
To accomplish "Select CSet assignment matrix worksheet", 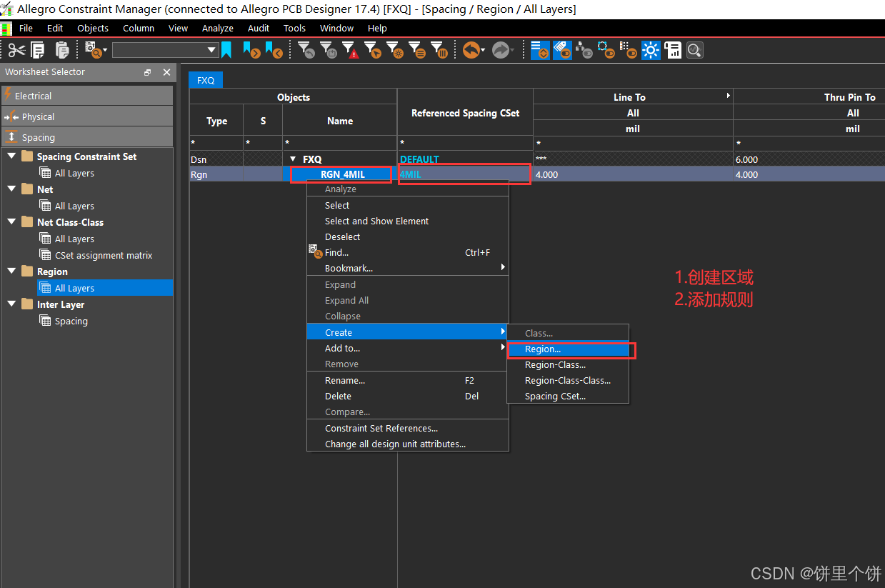I will [x=104, y=255].
